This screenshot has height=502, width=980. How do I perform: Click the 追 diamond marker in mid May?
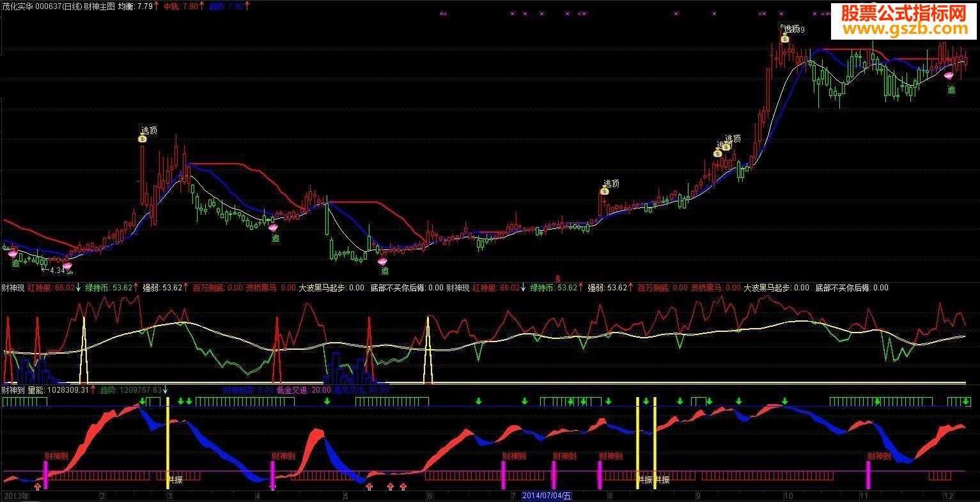click(x=383, y=261)
